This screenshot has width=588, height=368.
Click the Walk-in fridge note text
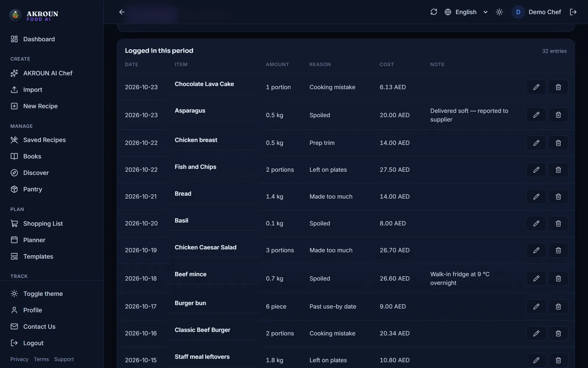tap(460, 279)
